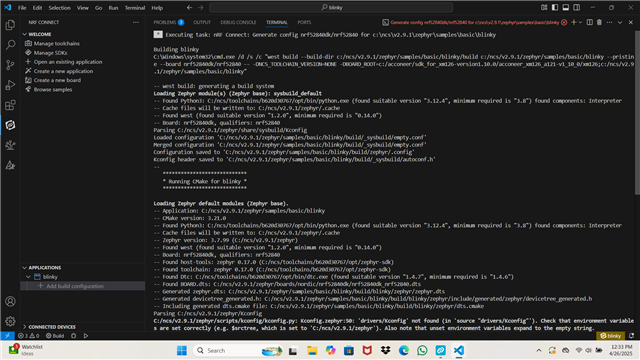The width and height of the screenshot is (640, 360).
Task: Click Add build configuration
Action: click(75, 286)
